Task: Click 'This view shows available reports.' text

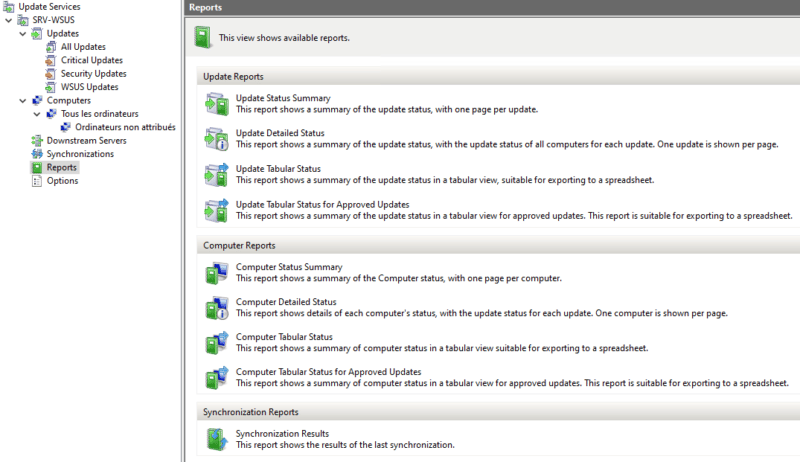Action: point(284,38)
